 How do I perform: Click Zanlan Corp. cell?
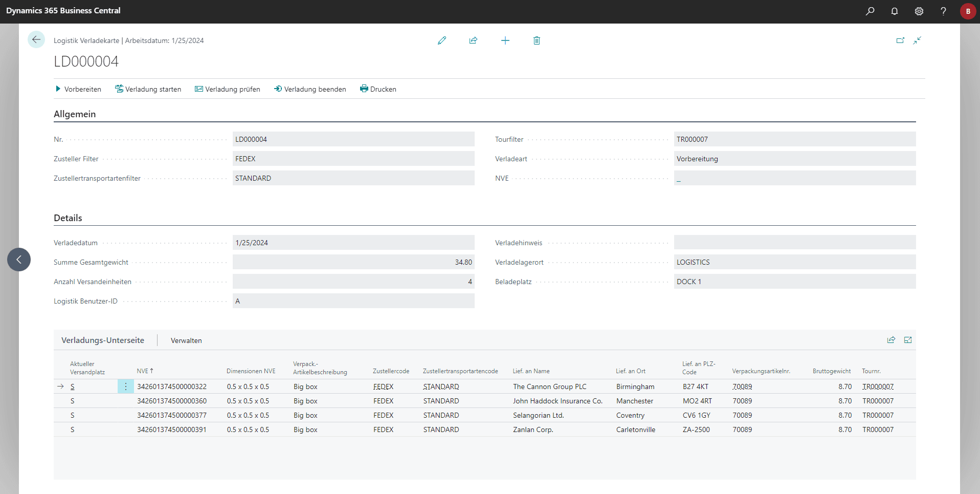(533, 429)
